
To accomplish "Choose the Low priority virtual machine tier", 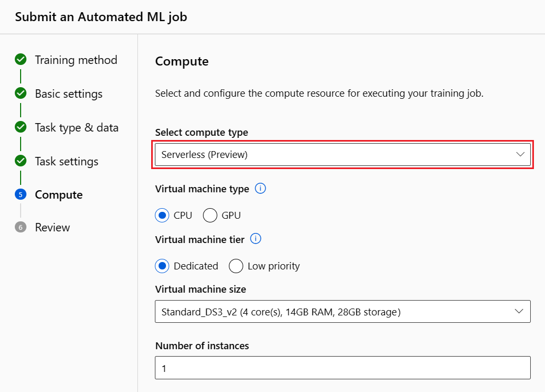I will pyautogui.click(x=236, y=266).
